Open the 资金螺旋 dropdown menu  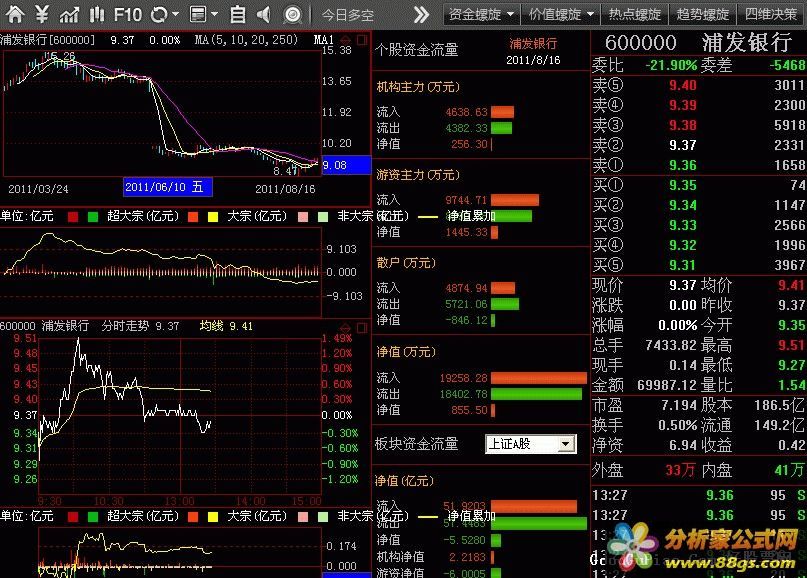(x=481, y=14)
